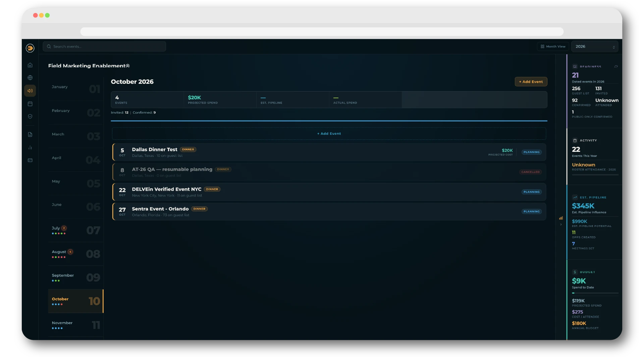The height and width of the screenshot is (362, 644).
Task: Open the home icon in sidebar
Action: pos(30,65)
